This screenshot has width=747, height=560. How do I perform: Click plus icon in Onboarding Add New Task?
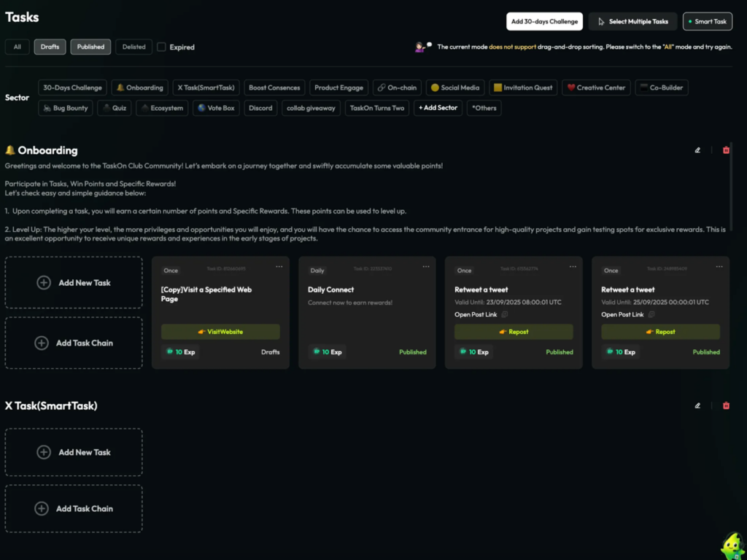tap(44, 283)
